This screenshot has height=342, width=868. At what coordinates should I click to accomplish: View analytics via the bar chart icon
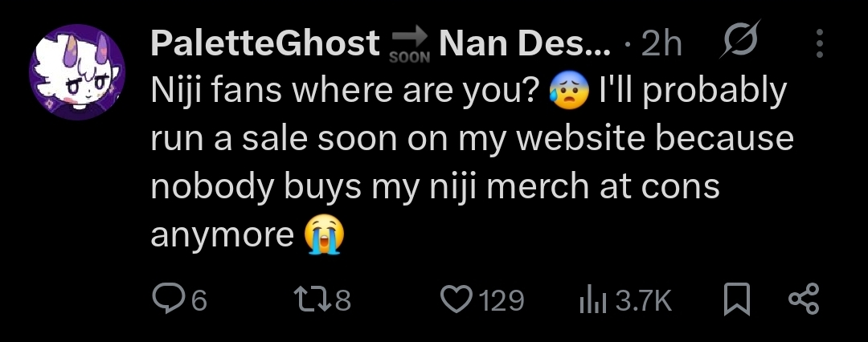click(593, 302)
